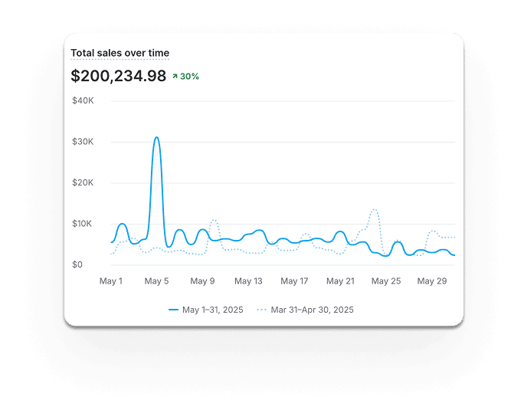This screenshot has height=420, width=524.
Task: Click the "May 9" date label
Action: tap(202, 281)
